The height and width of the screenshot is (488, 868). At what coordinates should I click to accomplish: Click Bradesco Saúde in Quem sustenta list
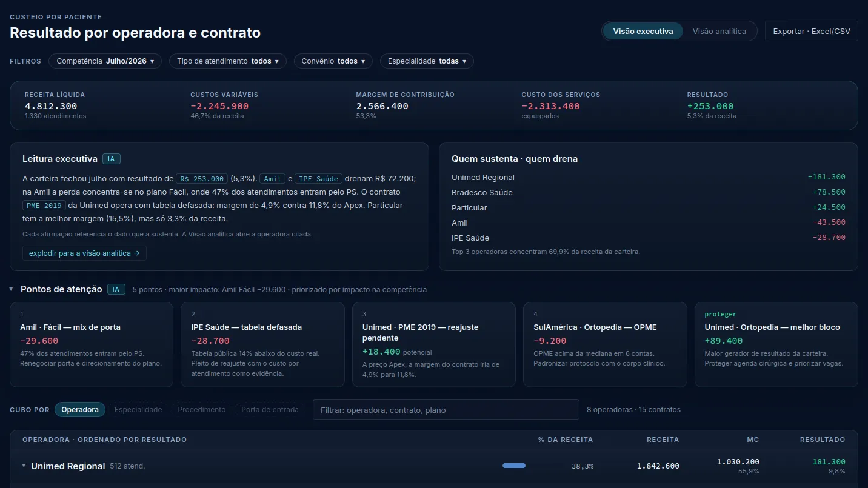[x=482, y=192]
